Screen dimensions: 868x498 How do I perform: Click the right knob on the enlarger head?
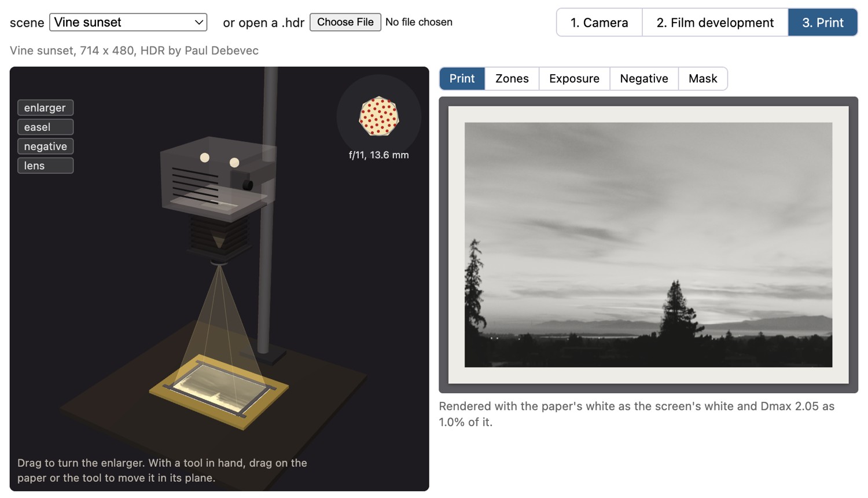234,163
